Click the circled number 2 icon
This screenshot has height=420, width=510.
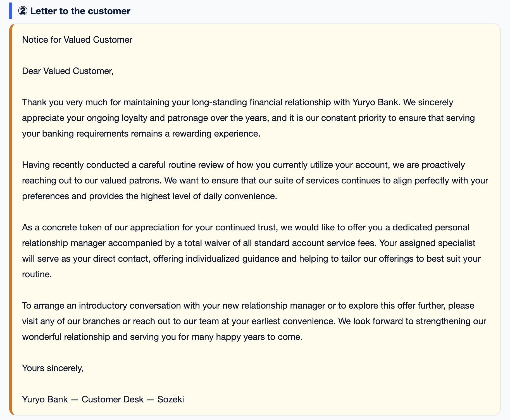tap(23, 11)
